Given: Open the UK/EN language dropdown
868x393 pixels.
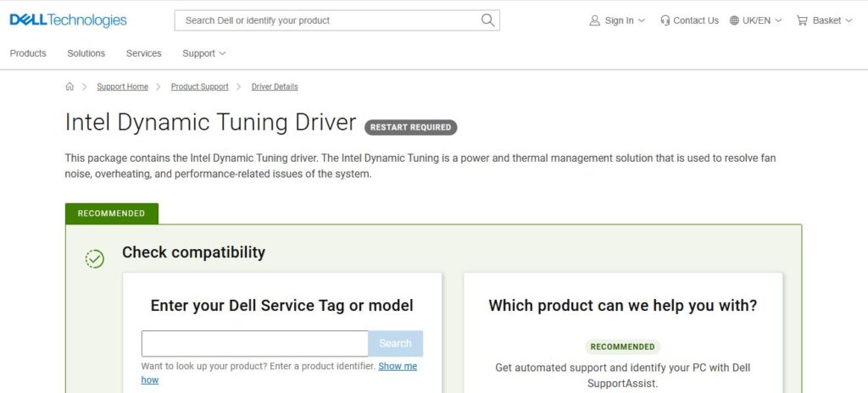Looking at the screenshot, I should (x=778, y=20).
